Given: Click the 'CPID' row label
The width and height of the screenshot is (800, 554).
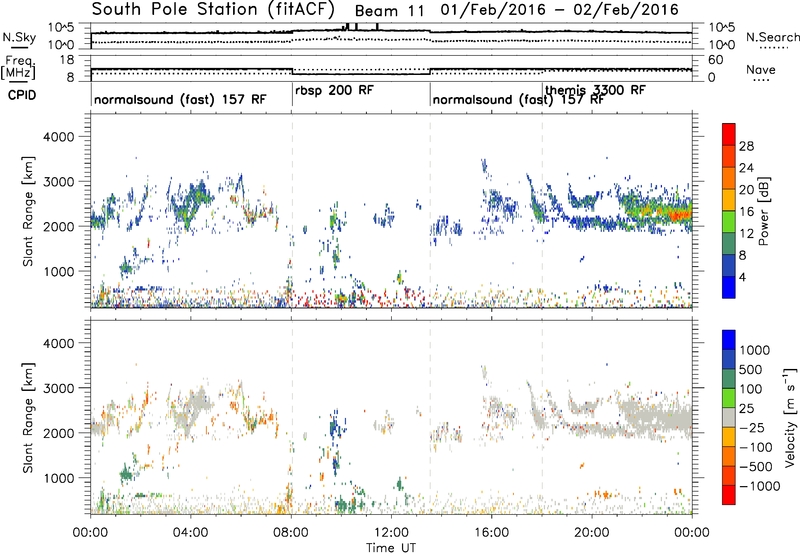Looking at the screenshot, I should coord(22,95).
